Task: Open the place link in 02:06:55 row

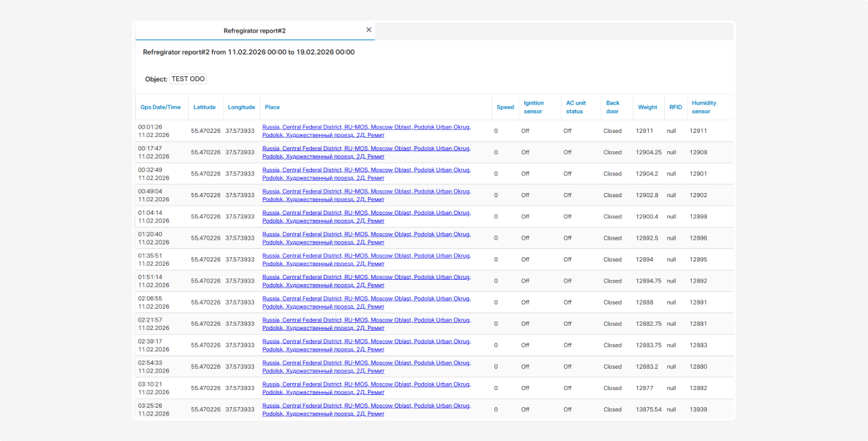Action: [x=366, y=302]
